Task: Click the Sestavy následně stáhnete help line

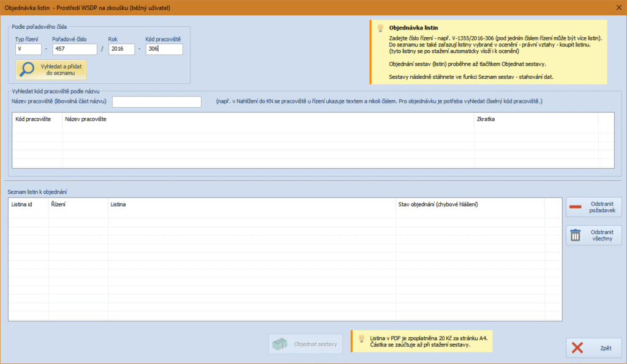Action: (x=471, y=76)
